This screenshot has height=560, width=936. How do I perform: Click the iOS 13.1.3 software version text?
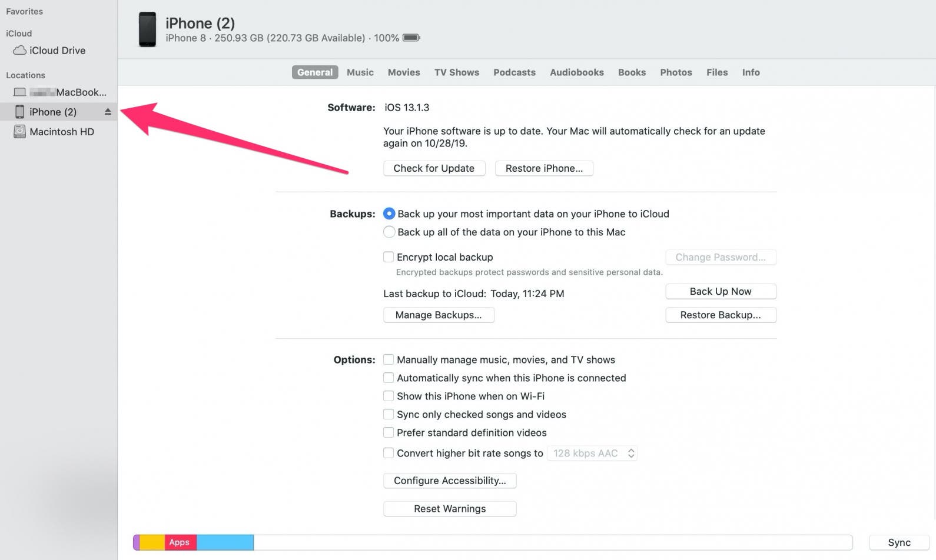click(x=407, y=108)
